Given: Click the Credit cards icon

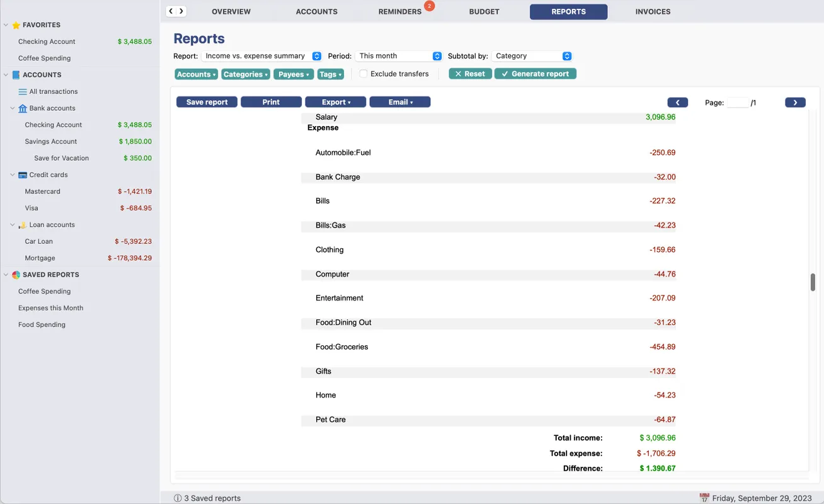Looking at the screenshot, I should pyautogui.click(x=23, y=175).
